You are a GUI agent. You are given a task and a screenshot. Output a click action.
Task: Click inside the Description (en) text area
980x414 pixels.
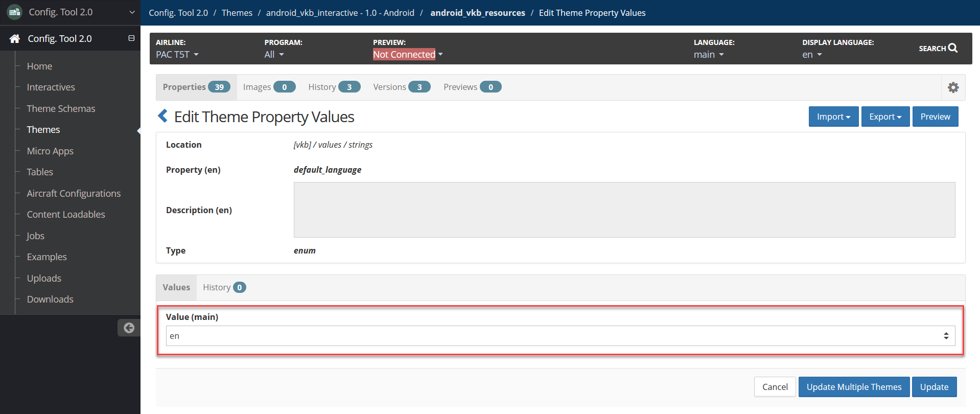[624, 210]
